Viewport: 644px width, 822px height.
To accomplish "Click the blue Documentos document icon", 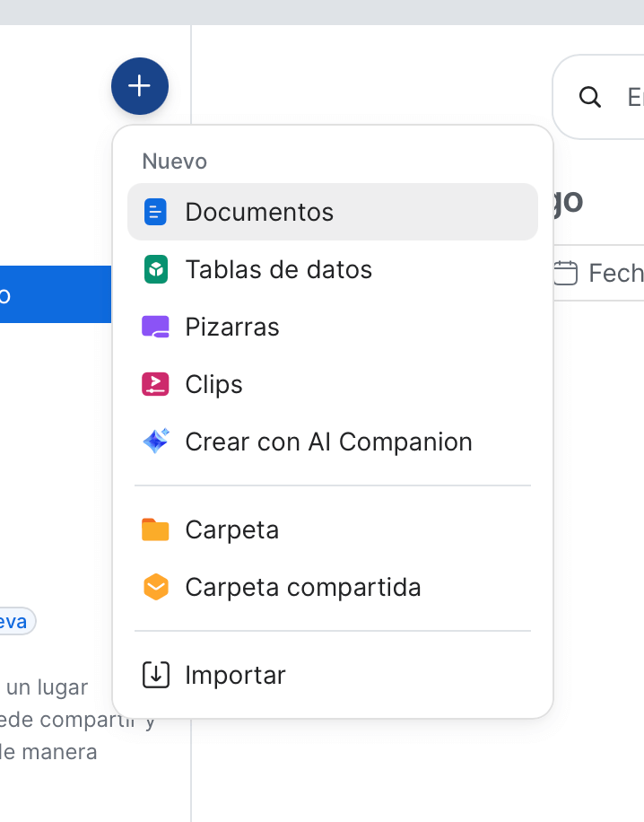I will click(x=156, y=212).
